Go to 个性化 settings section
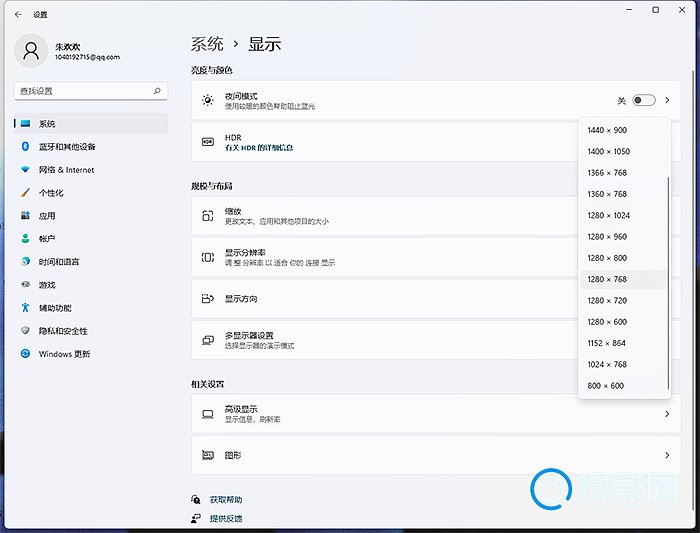 pos(51,193)
